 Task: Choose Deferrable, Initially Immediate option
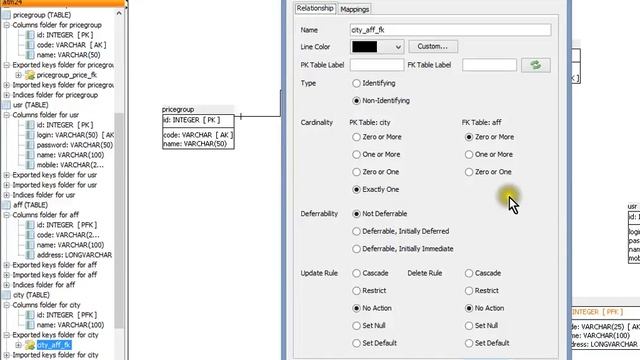pyautogui.click(x=356, y=249)
